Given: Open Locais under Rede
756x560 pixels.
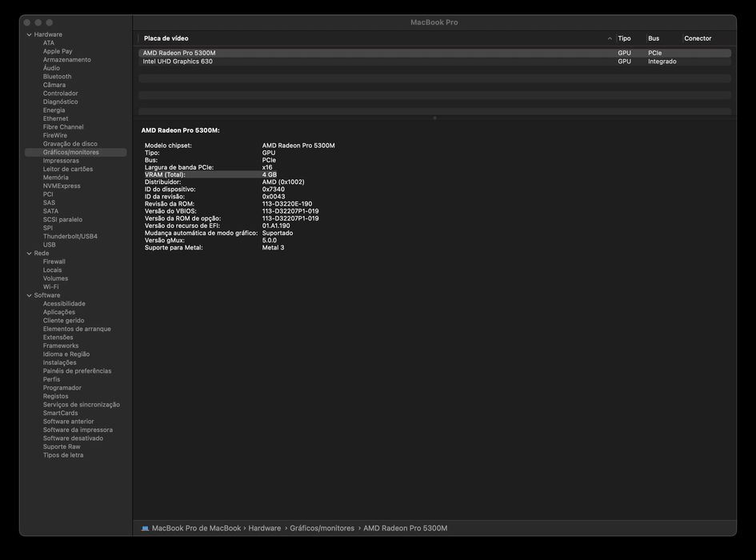Looking at the screenshot, I should 52,270.
